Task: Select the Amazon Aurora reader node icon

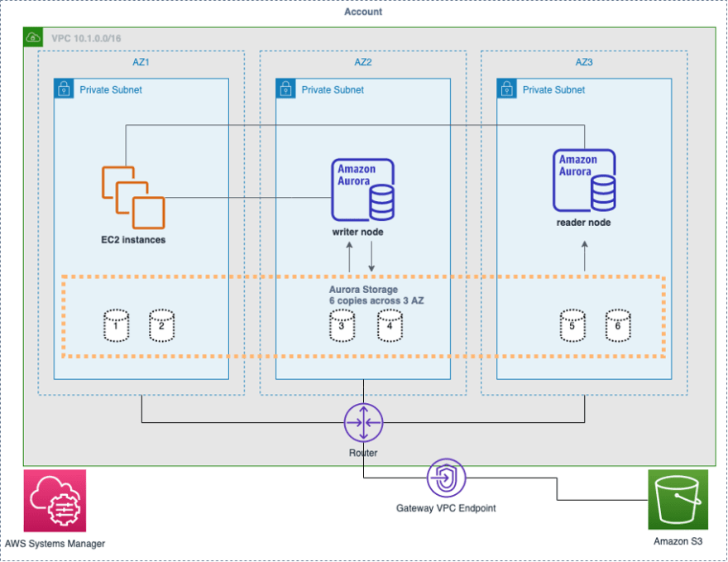Action: 585,180
